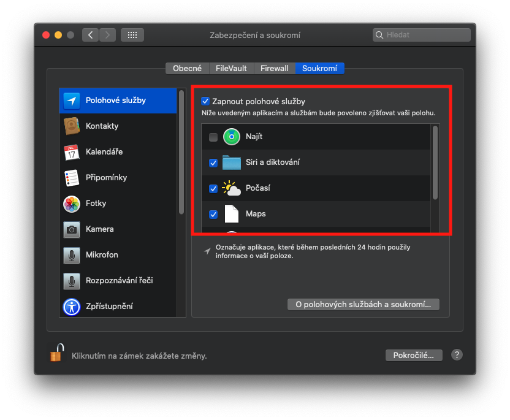510x420 pixels.
Task: Click the privacy categories list scrollbar
Action: pyautogui.click(x=181, y=152)
